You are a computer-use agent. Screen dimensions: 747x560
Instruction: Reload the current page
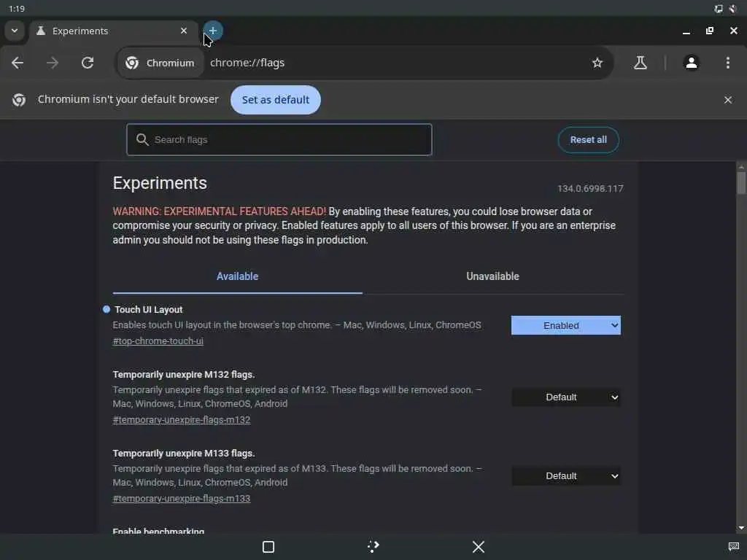[88, 63]
